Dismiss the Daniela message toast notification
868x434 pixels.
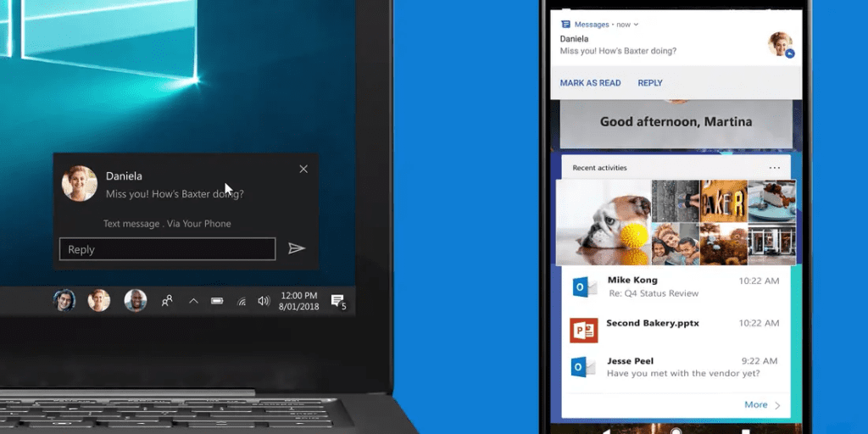tap(303, 169)
